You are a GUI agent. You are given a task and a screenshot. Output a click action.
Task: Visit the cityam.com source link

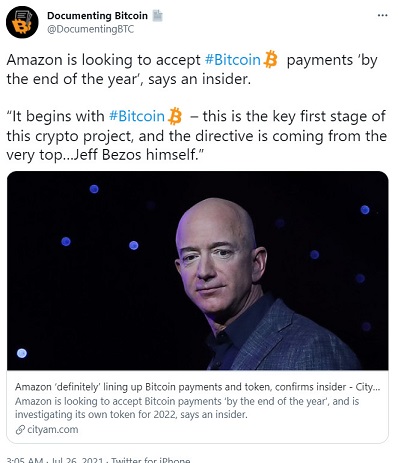(x=53, y=429)
